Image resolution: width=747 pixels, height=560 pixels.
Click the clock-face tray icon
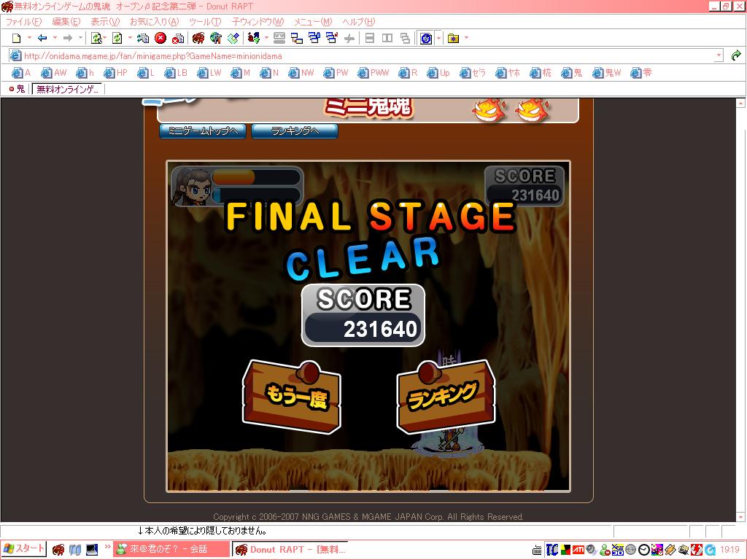coord(644,550)
